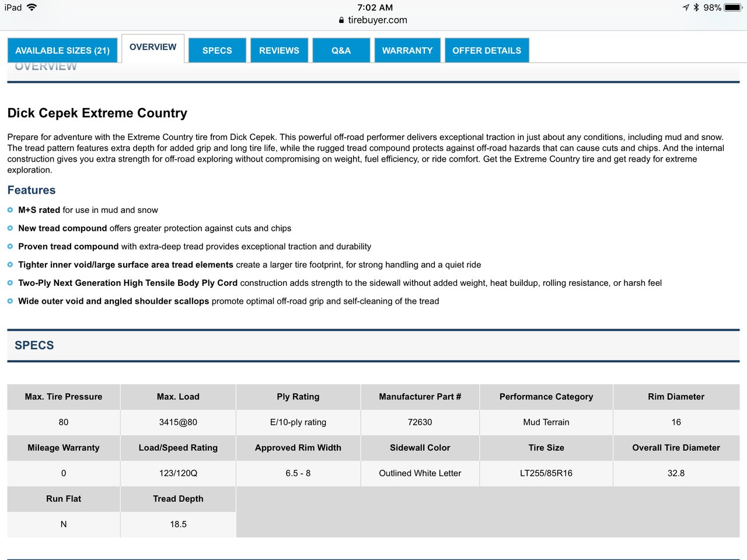Tap the location services arrow icon
Viewport: 747px width, 560px height.
coord(685,7)
